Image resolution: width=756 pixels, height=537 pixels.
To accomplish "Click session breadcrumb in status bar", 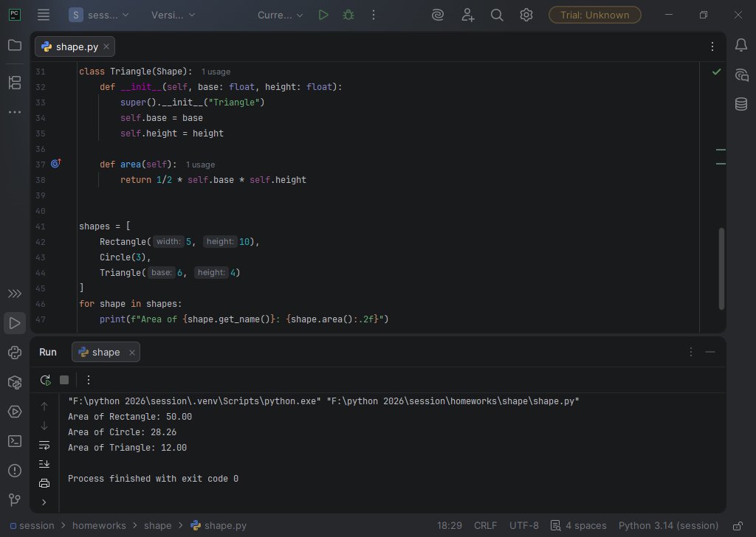I will pyautogui.click(x=32, y=525).
